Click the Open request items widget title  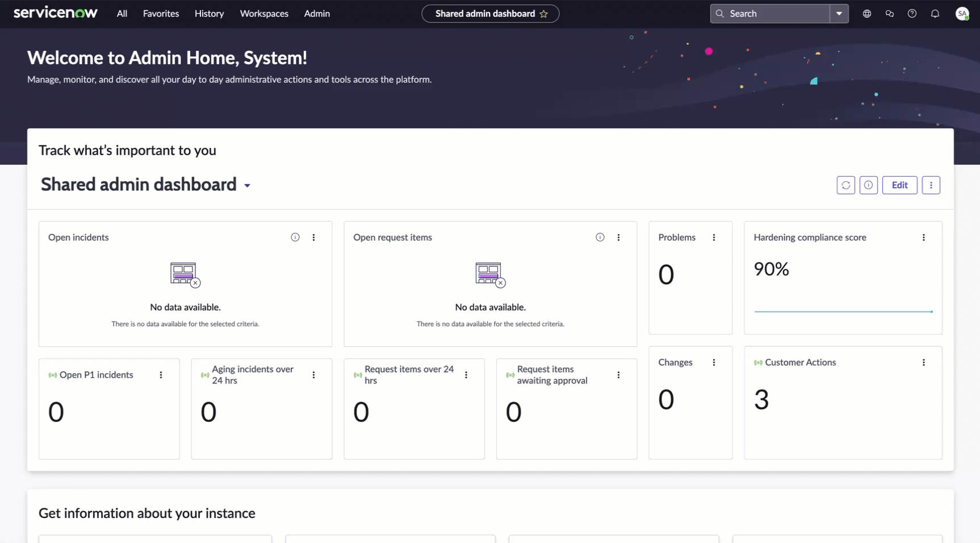pos(393,237)
